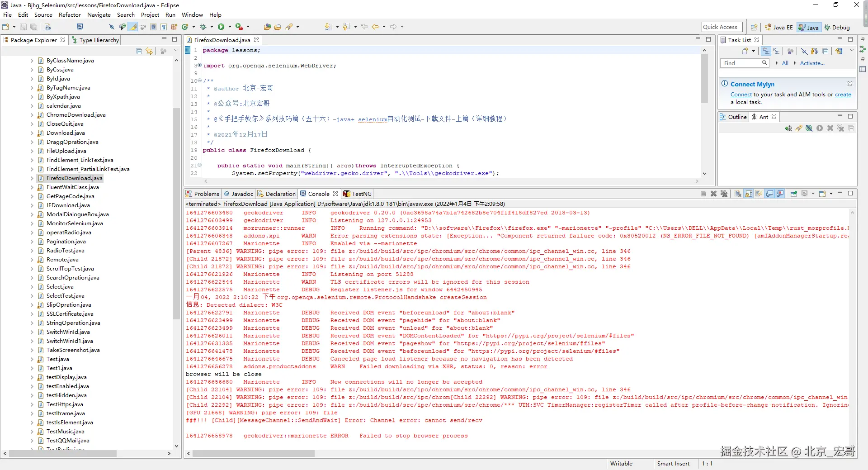Switch to the TestNG tab
This screenshot has width=868, height=470.
point(357,194)
